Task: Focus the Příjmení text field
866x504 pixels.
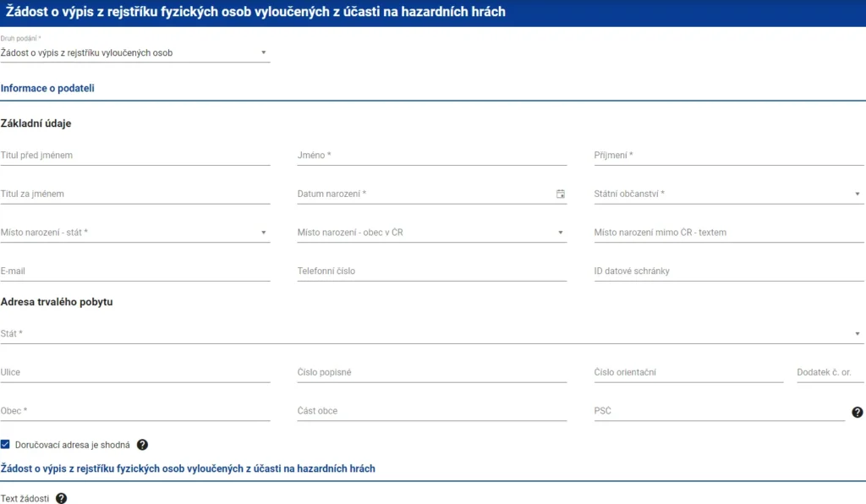Action: (728, 156)
